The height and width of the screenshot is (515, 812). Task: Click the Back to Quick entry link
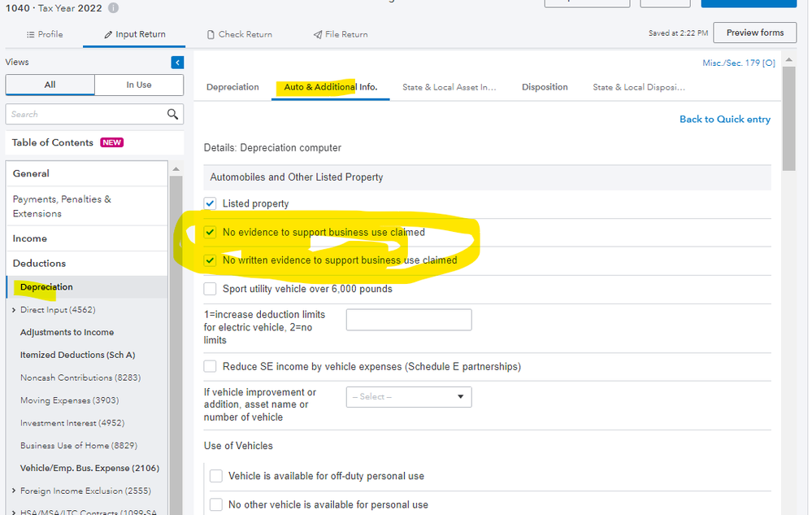pyautogui.click(x=724, y=120)
